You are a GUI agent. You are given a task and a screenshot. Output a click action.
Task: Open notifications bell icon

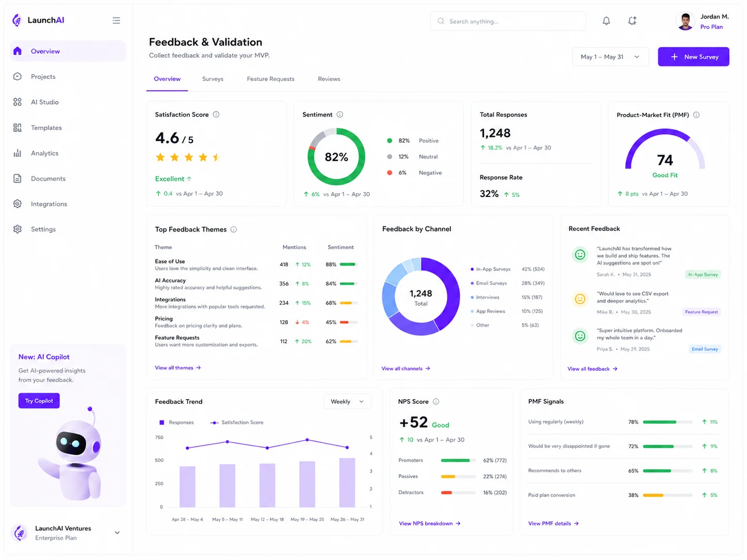(x=606, y=21)
